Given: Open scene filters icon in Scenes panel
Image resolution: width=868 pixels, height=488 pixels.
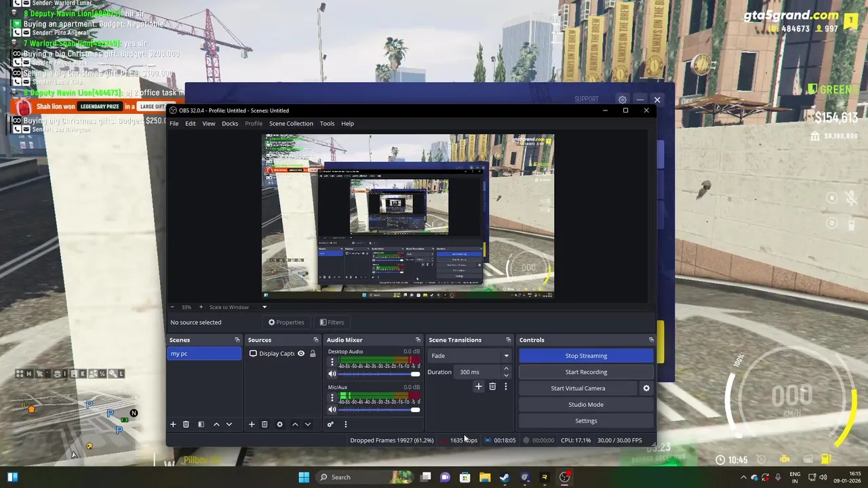Looking at the screenshot, I should point(201,424).
